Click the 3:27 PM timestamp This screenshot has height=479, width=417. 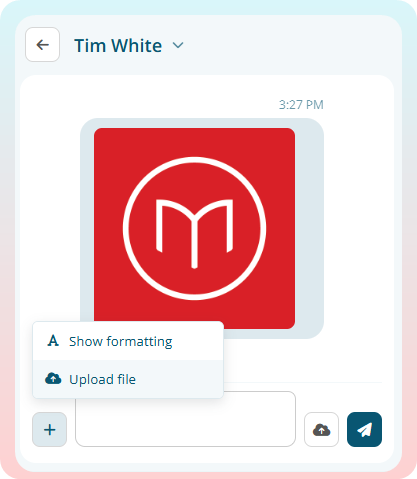[301, 105]
